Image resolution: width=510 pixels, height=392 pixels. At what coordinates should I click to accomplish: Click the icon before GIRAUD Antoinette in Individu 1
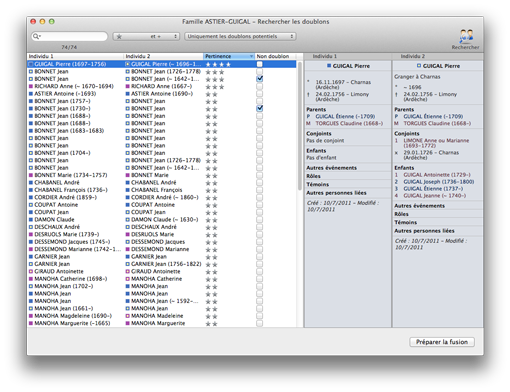(x=31, y=271)
